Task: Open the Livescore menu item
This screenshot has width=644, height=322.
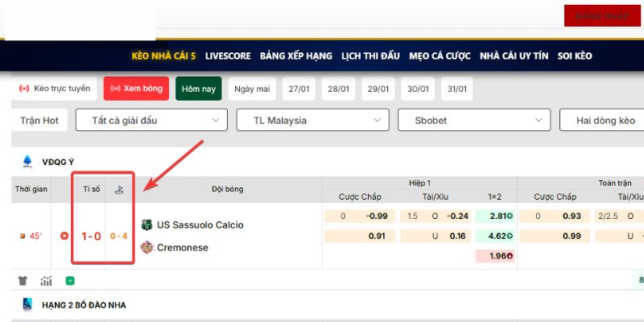Action: pos(228,56)
